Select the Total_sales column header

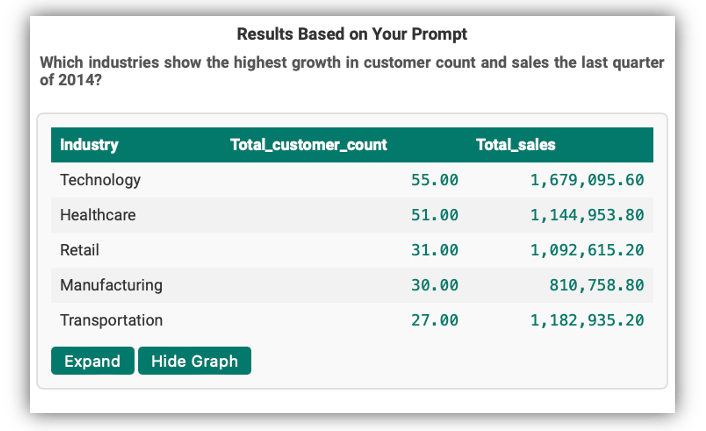tap(516, 145)
